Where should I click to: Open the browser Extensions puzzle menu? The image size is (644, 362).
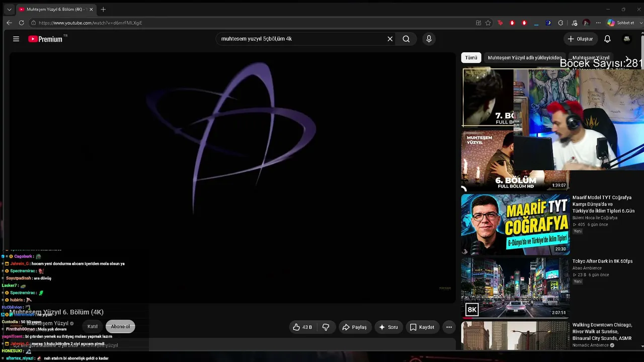tap(560, 23)
